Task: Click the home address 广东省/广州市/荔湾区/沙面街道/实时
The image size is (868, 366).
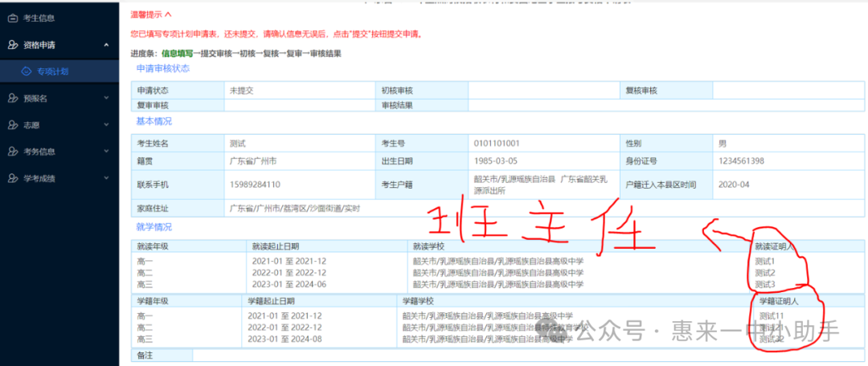Action: coord(295,209)
